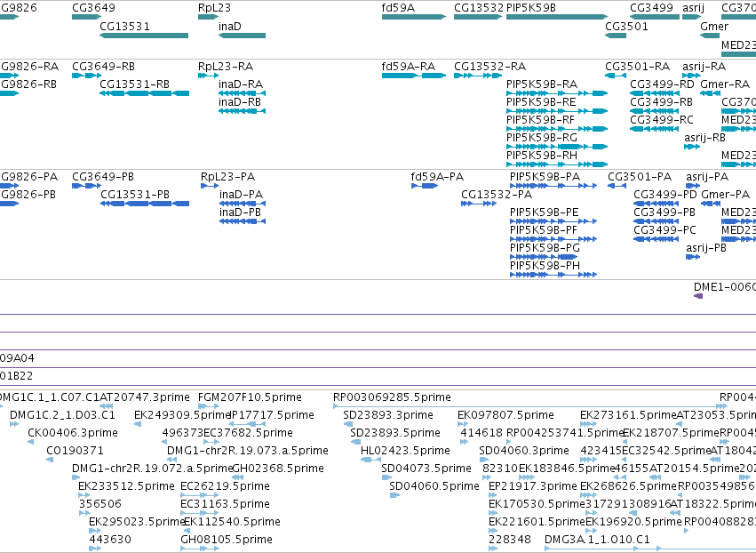Click protein PIP5K59B-PF

pyautogui.click(x=553, y=239)
